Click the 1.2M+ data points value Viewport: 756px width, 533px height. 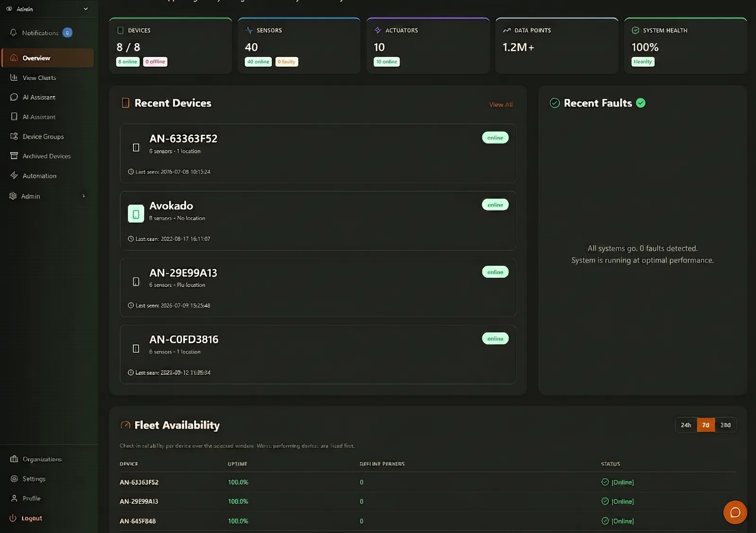(518, 47)
